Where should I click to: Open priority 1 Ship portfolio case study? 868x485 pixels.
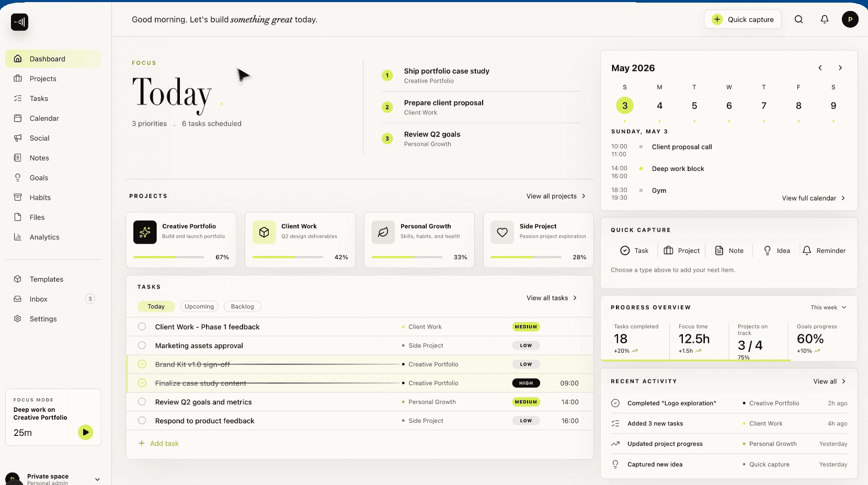(x=481, y=76)
